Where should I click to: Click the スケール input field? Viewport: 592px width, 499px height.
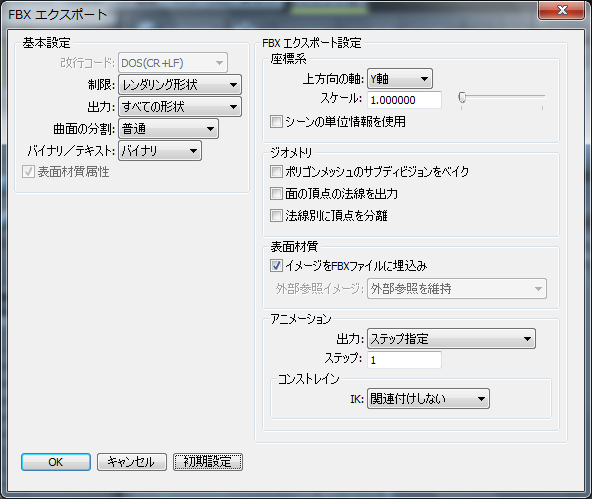(404, 100)
